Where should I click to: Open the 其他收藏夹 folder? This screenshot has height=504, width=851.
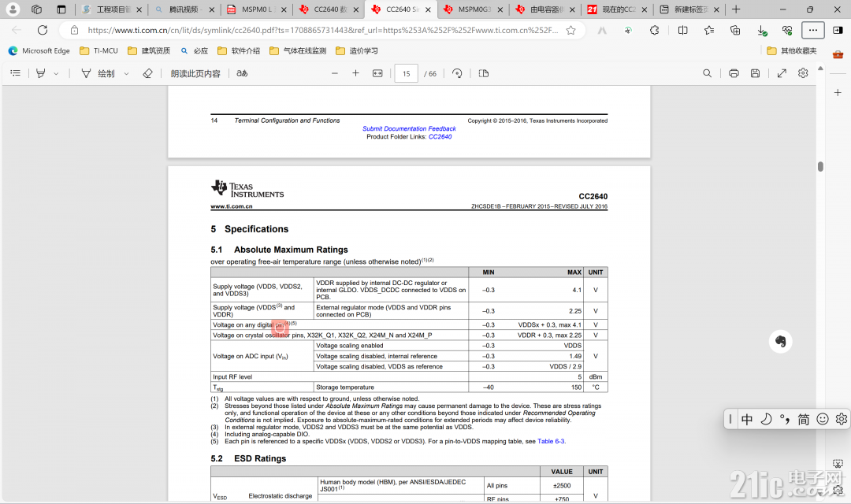coord(792,51)
